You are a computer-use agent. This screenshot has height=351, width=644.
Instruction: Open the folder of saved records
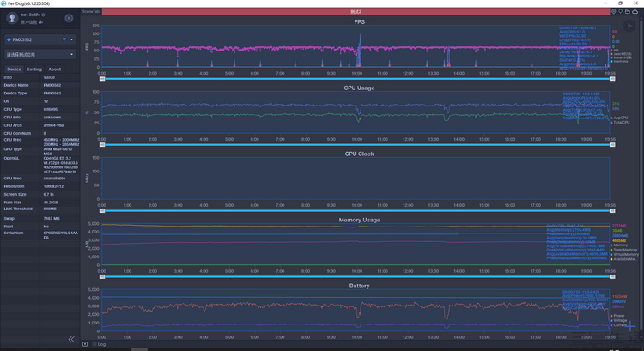tap(628, 11)
